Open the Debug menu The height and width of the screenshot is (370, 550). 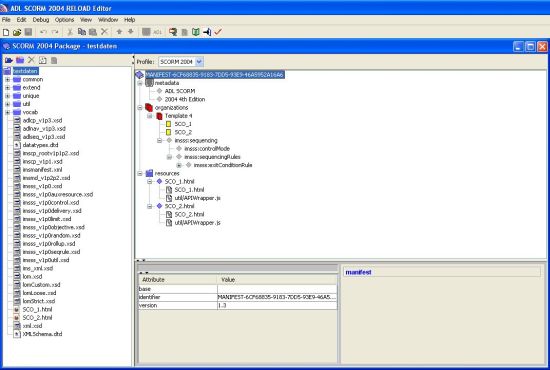[41, 20]
